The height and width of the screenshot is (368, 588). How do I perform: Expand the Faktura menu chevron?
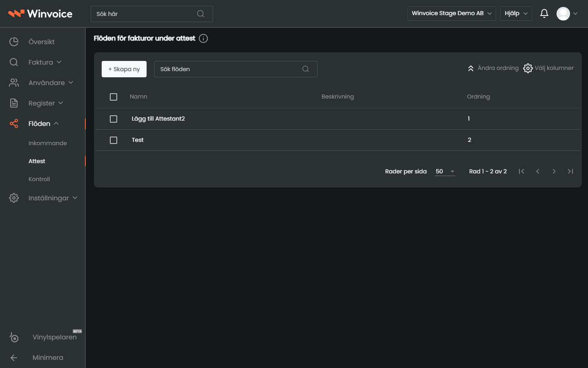tap(59, 62)
